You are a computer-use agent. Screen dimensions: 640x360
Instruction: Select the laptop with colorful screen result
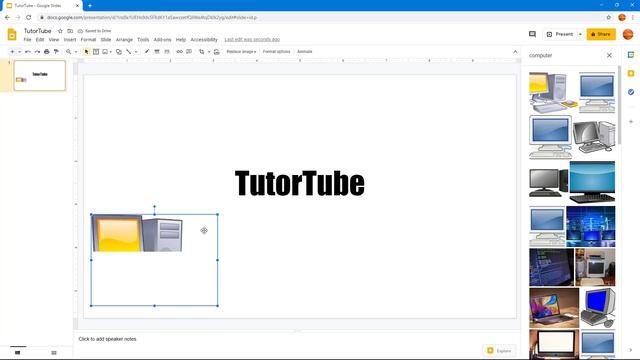[554, 308]
